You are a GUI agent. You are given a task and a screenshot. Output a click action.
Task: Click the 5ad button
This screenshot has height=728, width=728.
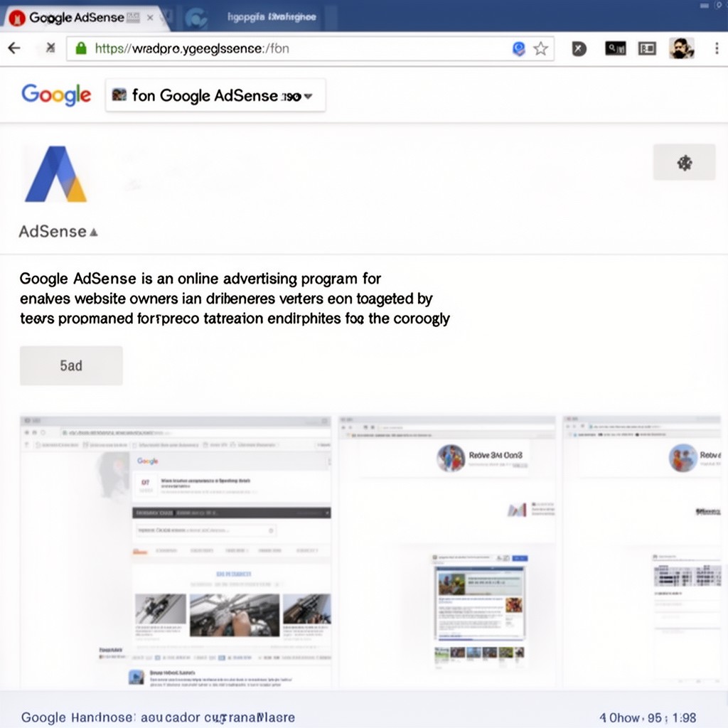71,365
